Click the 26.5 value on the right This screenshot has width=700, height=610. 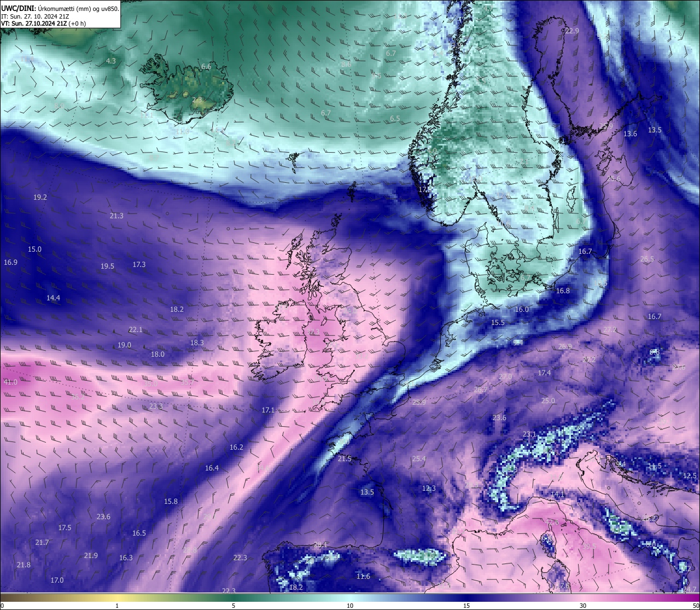(x=647, y=259)
